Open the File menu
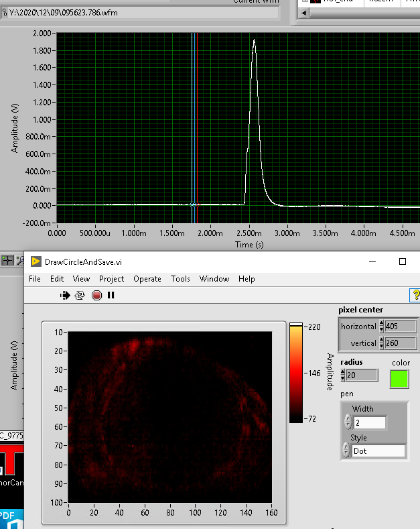 tap(35, 279)
